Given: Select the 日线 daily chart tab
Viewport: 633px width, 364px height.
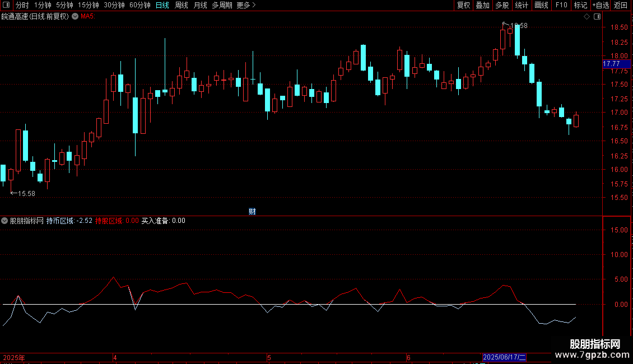Looking at the screenshot, I should coord(162,5).
